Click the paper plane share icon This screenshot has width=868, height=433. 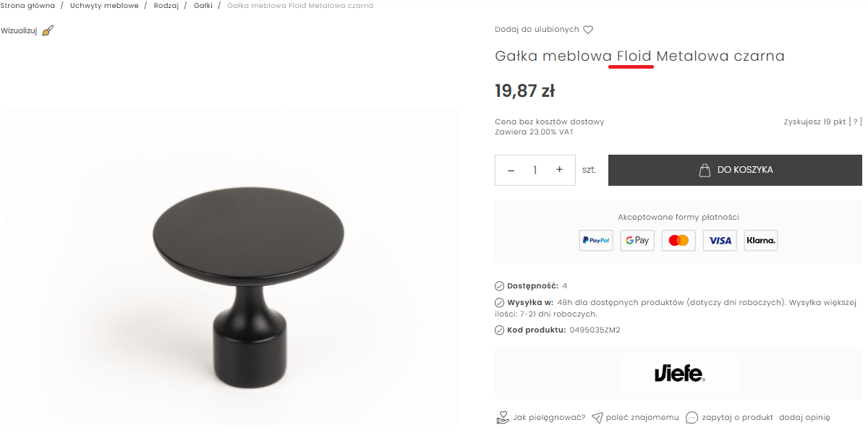[x=597, y=418]
